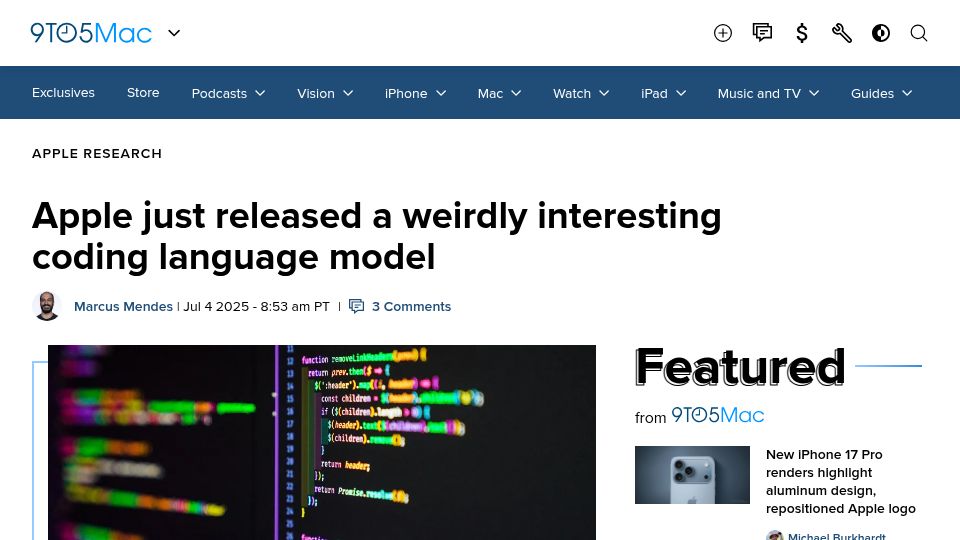Open Michael Burkhardt author link

(x=836, y=536)
